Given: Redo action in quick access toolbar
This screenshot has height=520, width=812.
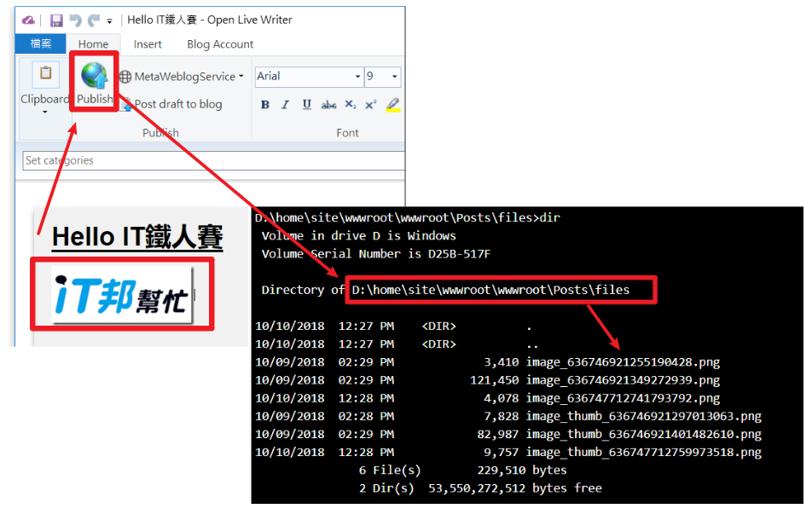Looking at the screenshot, I should click(94, 20).
